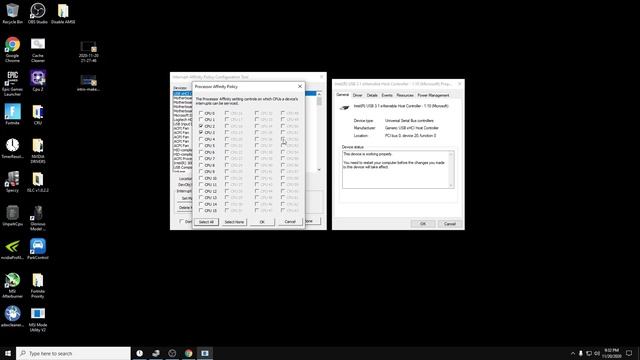Open the NVIDIA DRIVERS folder
The width and height of the screenshot is (640, 360).
38,150
